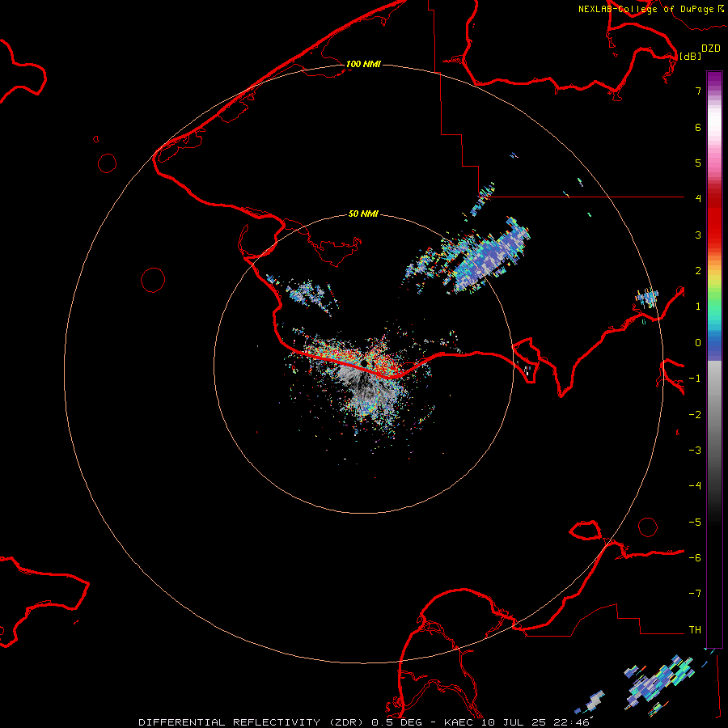Viewport: 728px width, 728px height.
Task: Click the -3 value on the color scale
Action: click(x=695, y=451)
